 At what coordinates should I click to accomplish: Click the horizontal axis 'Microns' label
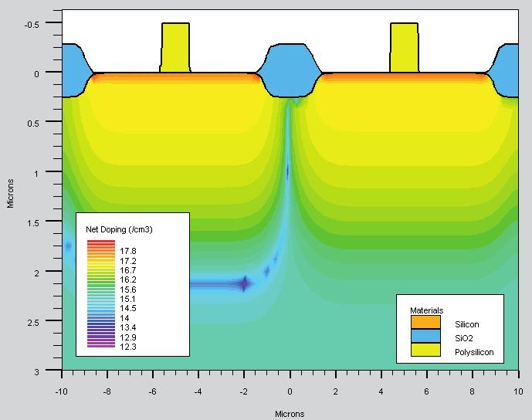290,414
